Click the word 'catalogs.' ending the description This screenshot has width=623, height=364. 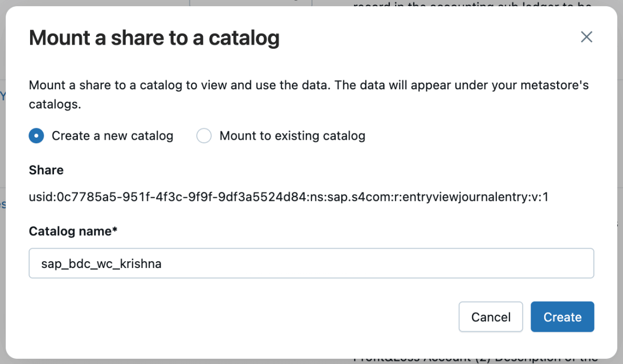[55, 104]
